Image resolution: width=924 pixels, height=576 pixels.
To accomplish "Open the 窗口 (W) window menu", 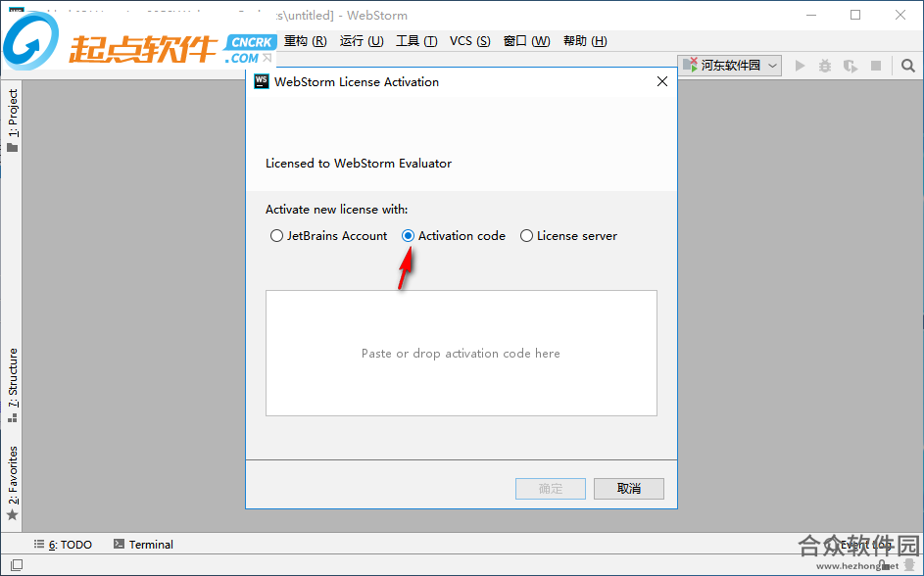I will [x=526, y=40].
